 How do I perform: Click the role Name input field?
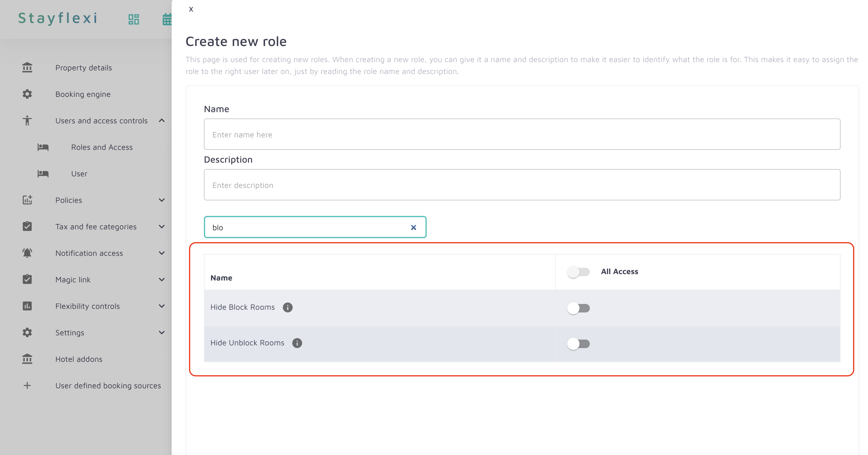coord(522,134)
